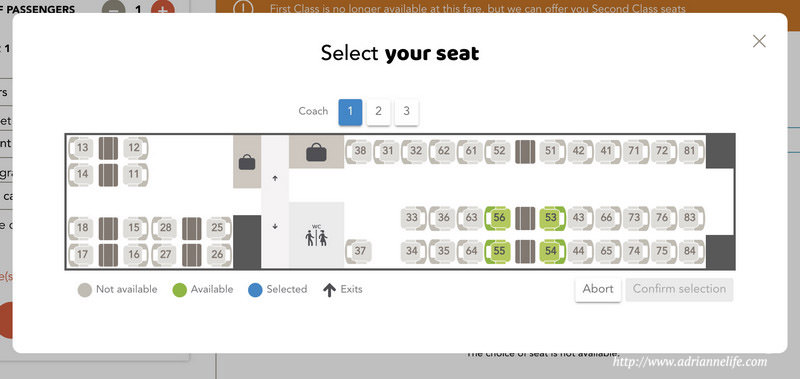The height and width of the screenshot is (379, 800).
Task: Click the green Available legend swatch
Action: 180,290
